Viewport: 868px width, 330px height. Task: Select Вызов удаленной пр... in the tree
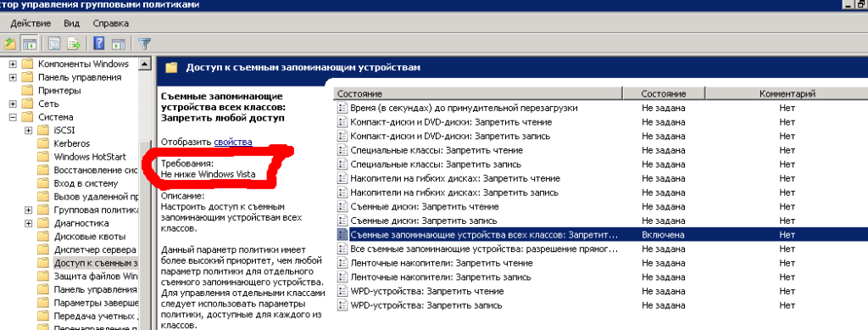(x=96, y=197)
